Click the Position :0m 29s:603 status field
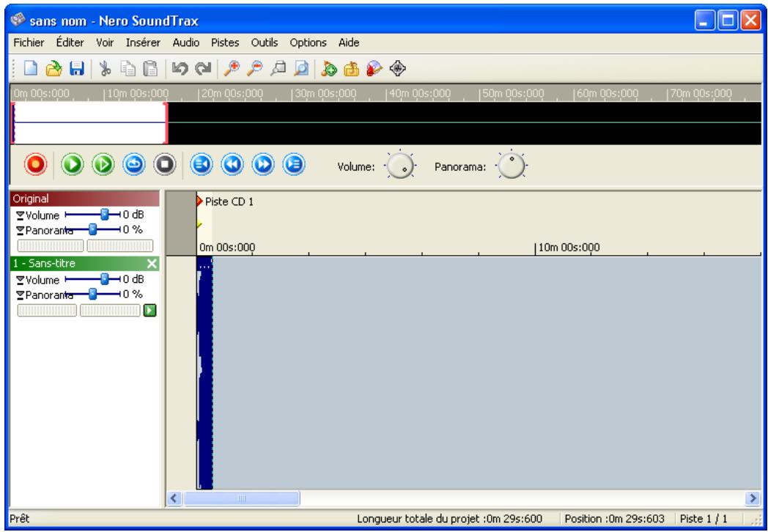The width and height of the screenshot is (768, 532). 615,519
